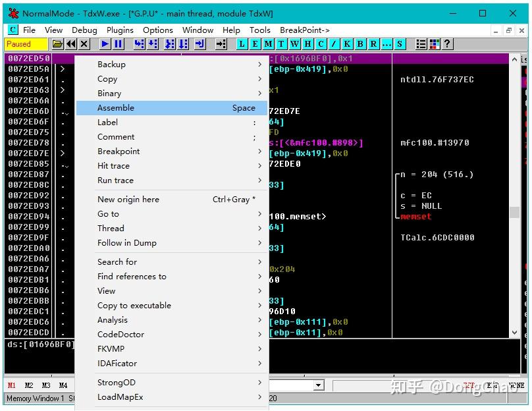Open the color appearance grid icon

pyautogui.click(x=435, y=44)
